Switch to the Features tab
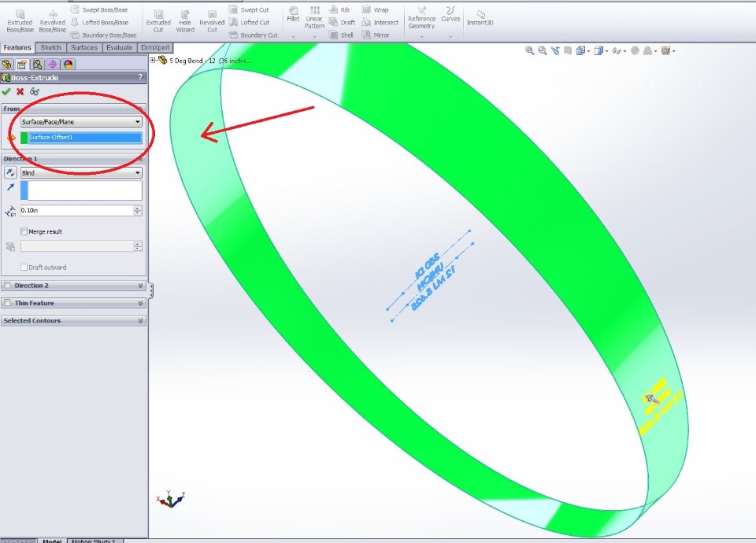 (x=17, y=48)
